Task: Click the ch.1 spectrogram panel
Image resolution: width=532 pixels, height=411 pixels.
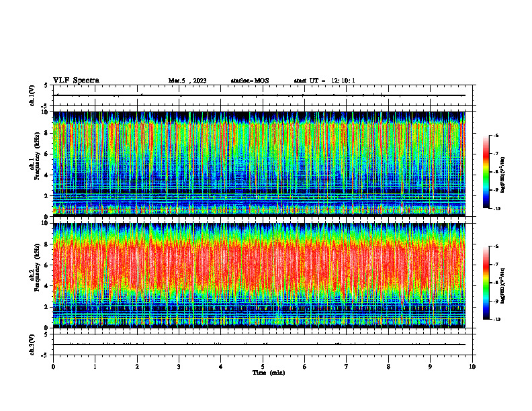Action: click(259, 164)
